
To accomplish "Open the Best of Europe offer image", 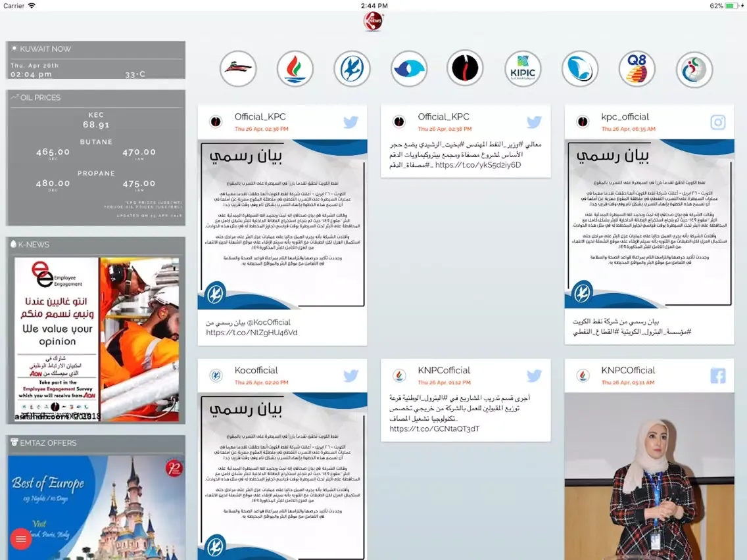I will point(97,507).
